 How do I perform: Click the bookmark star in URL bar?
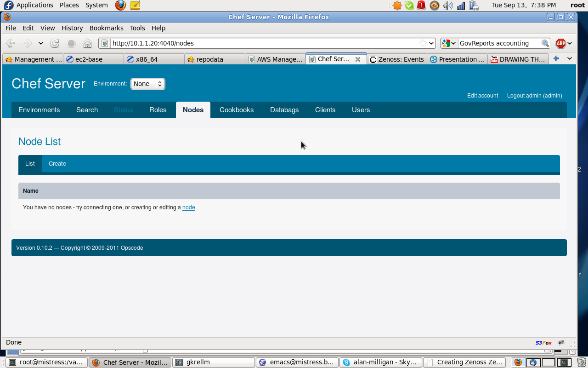pyautogui.click(x=423, y=43)
